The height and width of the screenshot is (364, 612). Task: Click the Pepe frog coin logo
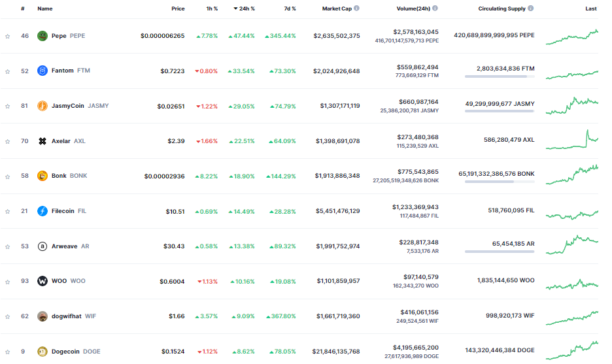[x=42, y=36]
